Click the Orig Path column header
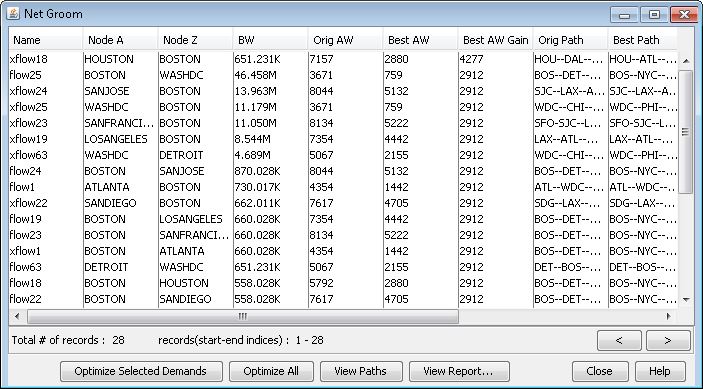Viewport: 703px width, 389px height. (x=570, y=40)
